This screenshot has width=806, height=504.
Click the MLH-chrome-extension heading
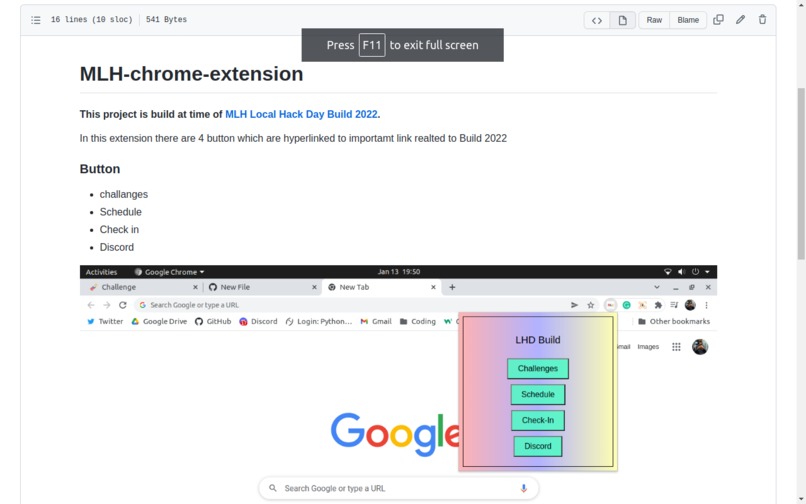pos(191,74)
